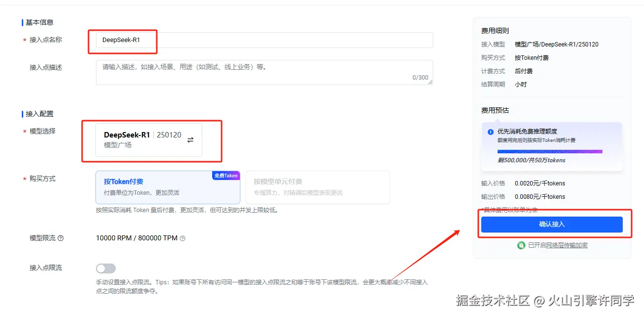Click the 接入点名称 input field with DeepSeek-R1
Viewport: 644px width, 317px height.
(264, 40)
